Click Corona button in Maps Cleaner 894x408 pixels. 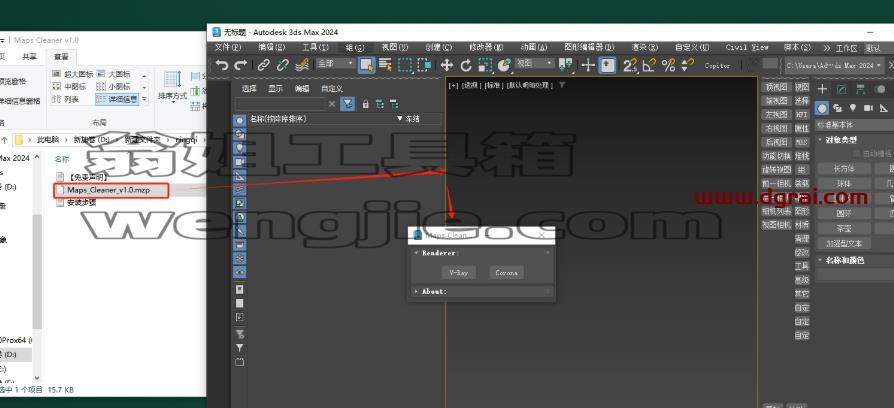click(506, 273)
